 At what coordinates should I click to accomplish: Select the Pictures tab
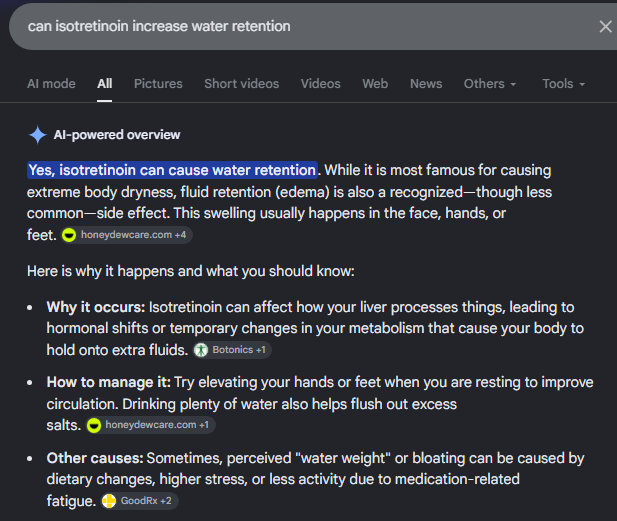point(158,84)
